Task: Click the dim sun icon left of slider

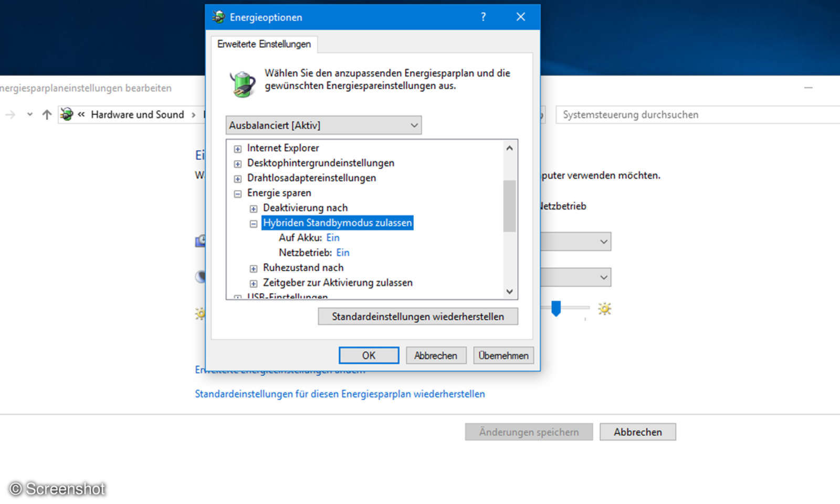Action: [x=200, y=313]
